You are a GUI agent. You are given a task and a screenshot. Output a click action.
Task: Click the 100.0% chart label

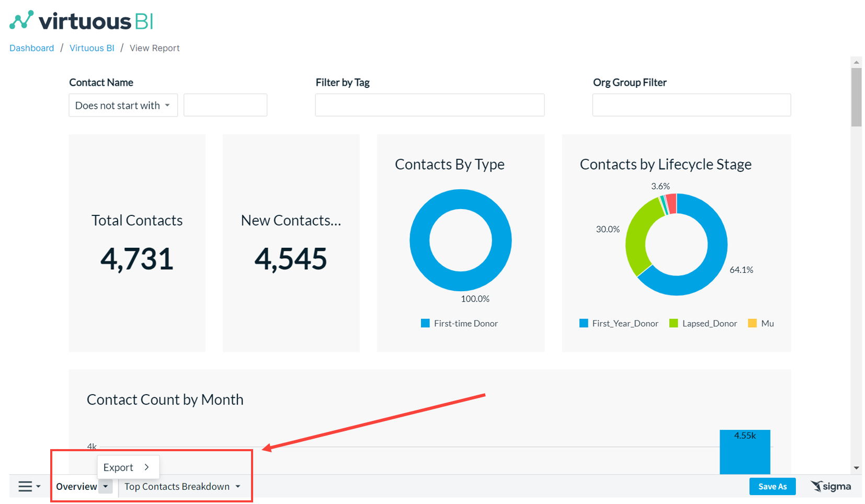(x=475, y=299)
